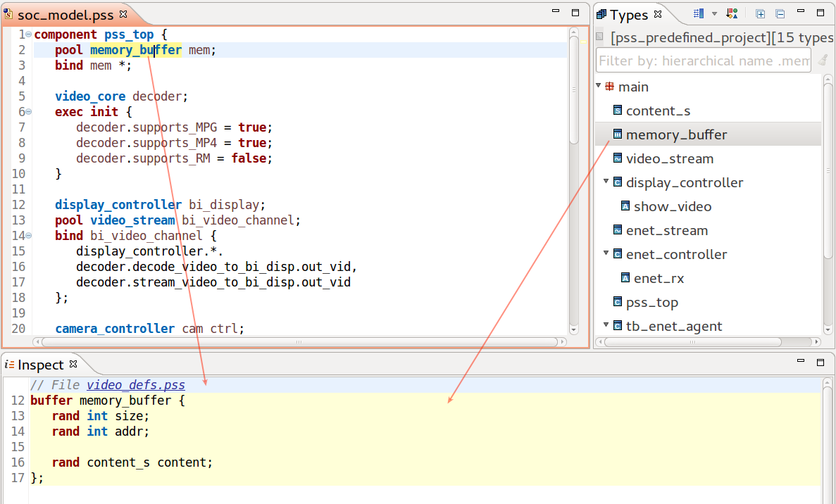The width and height of the screenshot is (836, 504).
Task: Select the show_video tree item icon
Action: pos(625,206)
